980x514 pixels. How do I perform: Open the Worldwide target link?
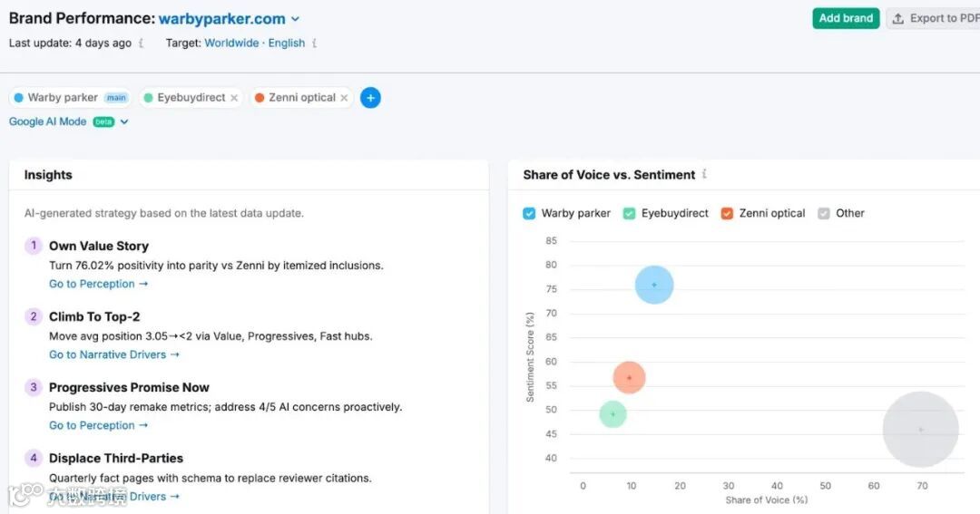click(231, 44)
